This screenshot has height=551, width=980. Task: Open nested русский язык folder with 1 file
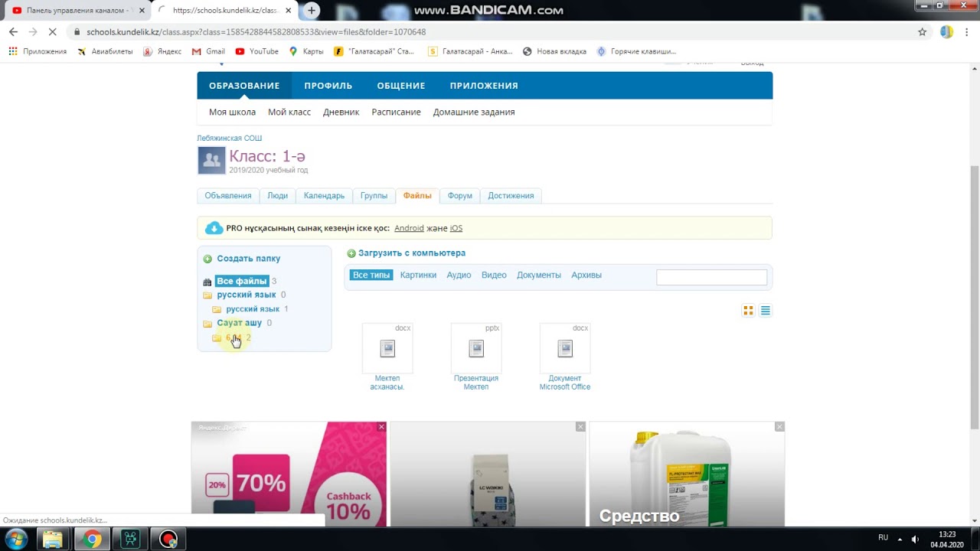tap(253, 309)
